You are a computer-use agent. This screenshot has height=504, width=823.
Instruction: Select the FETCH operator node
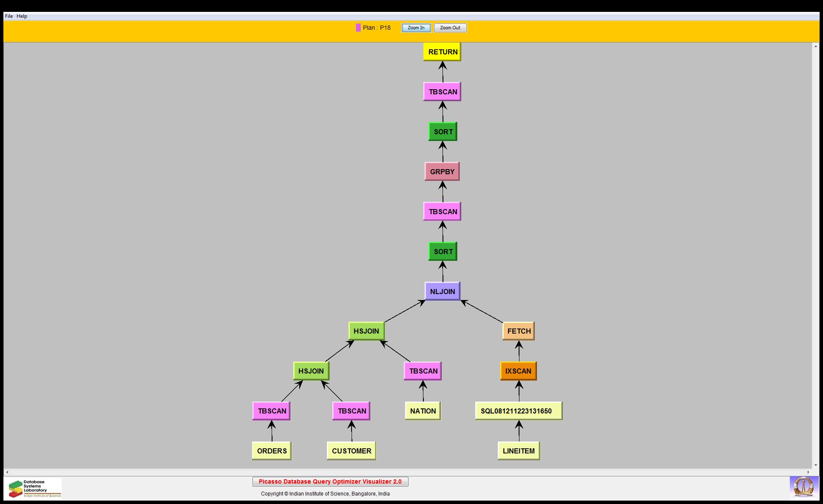click(519, 331)
